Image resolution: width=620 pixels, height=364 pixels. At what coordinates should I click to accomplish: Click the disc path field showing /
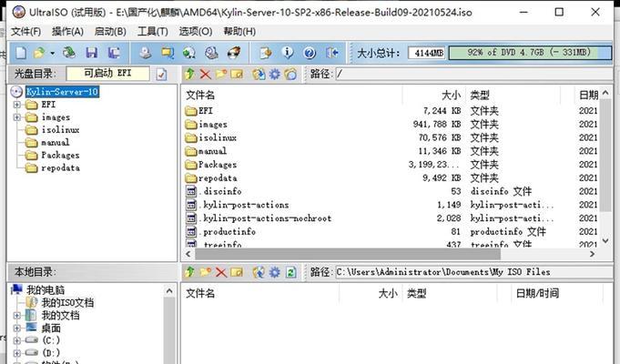(473, 74)
